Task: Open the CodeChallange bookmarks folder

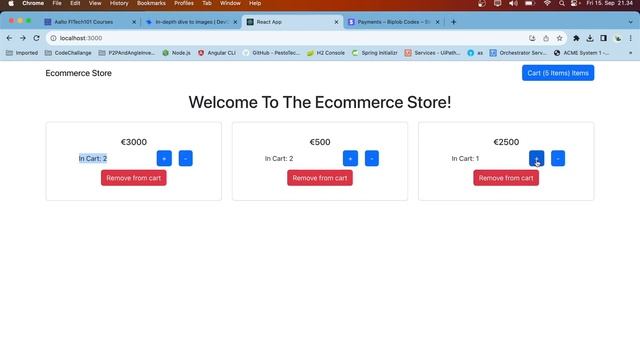Action: [x=68, y=53]
